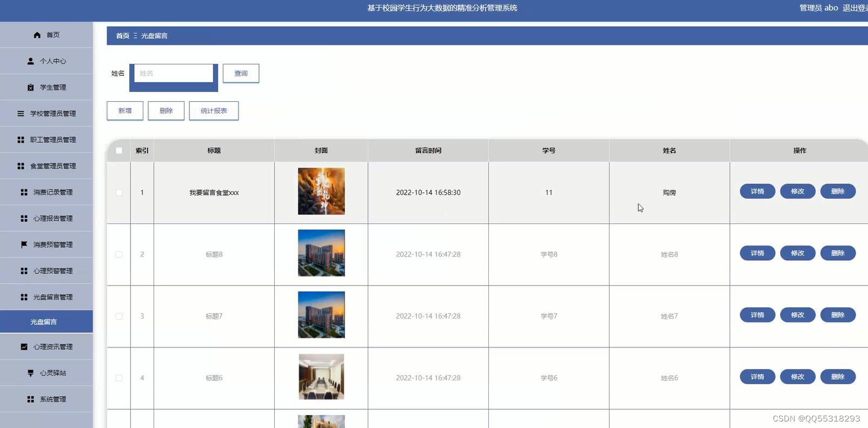This screenshot has height=428, width=868.
Task: Open cover thumbnail of row 标题8
Action: [321, 253]
